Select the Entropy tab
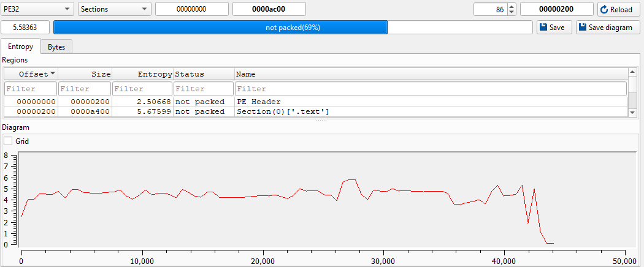644x267 pixels. coord(21,47)
